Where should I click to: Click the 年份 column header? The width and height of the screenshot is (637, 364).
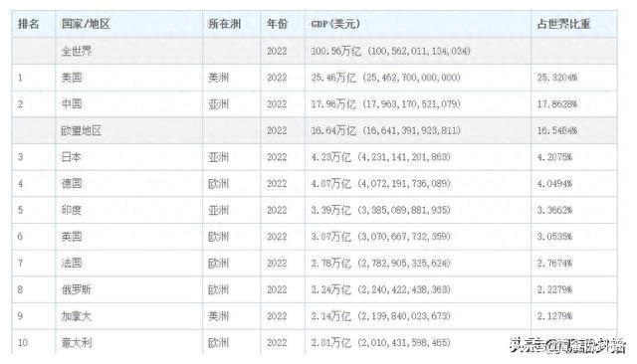point(277,24)
